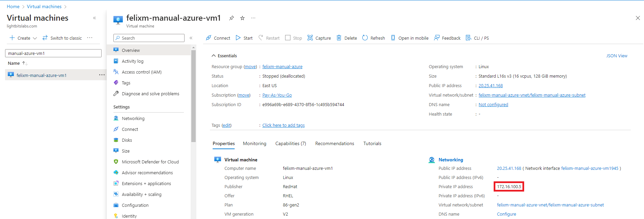The width and height of the screenshot is (644, 219).
Task: Click move link next to Subscription
Action: coord(244,95)
